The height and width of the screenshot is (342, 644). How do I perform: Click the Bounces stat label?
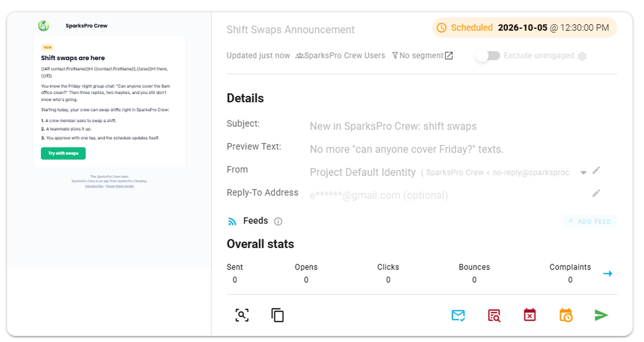[x=474, y=267]
